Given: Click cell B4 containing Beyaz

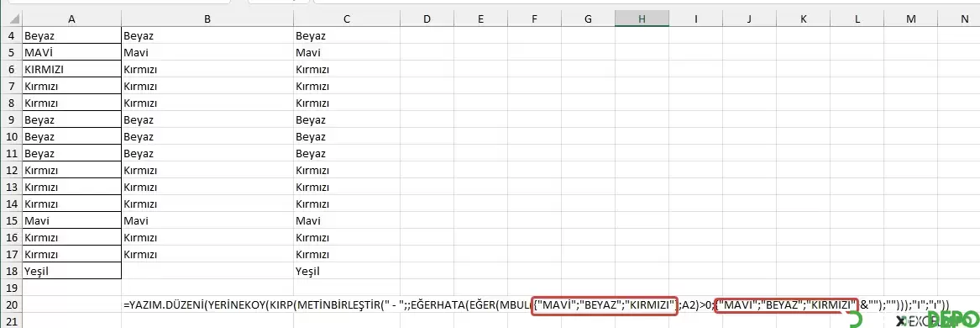Looking at the screenshot, I should click(207, 35).
